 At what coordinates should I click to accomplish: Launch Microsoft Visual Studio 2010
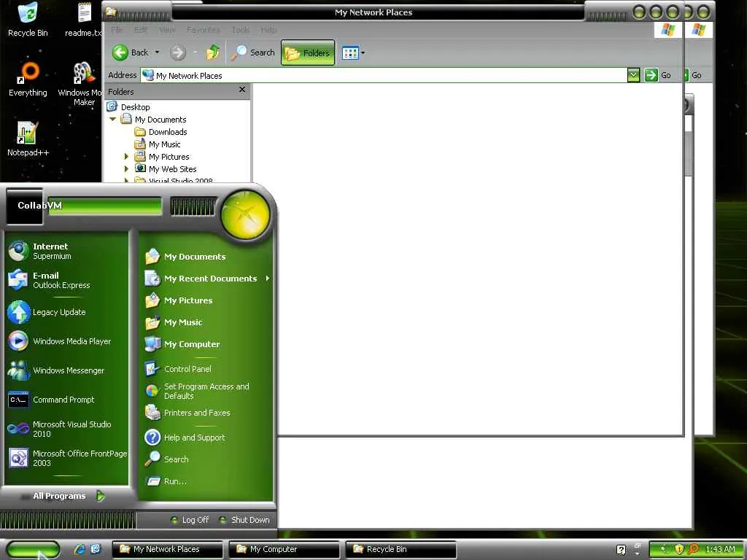[x=66, y=429]
